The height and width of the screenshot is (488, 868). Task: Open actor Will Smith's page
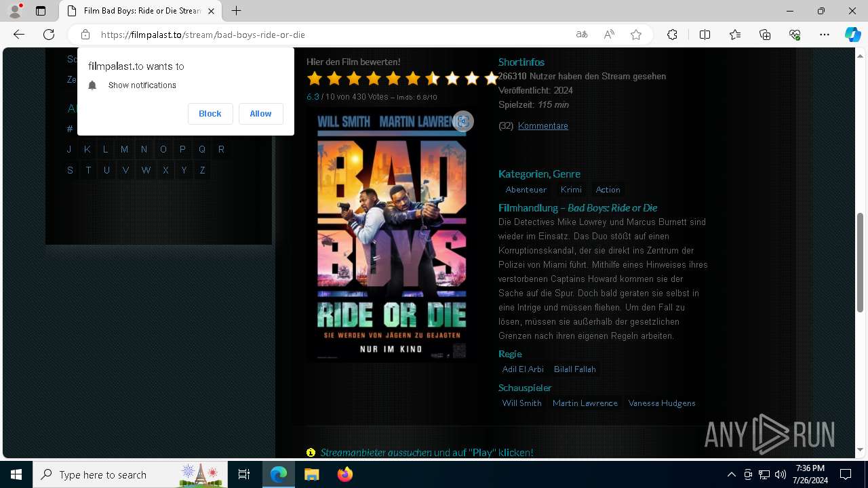521,403
